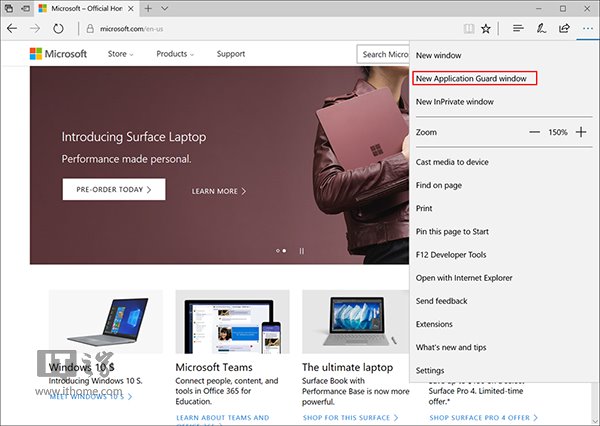Click The ultimate laptop heading

tap(347, 367)
